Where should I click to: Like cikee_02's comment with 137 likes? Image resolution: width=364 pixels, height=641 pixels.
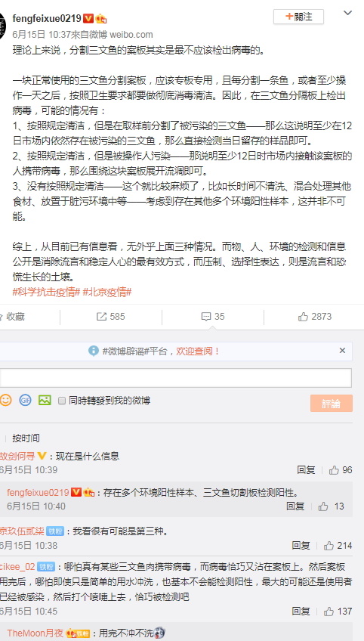coord(338,612)
